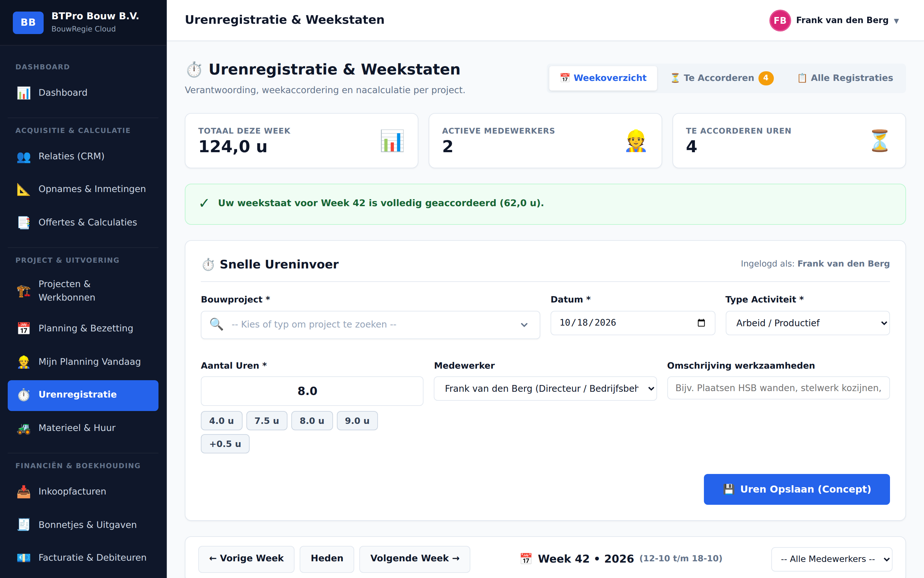Open Dashboard from the sidebar
This screenshot has width=924, height=578.
[x=83, y=92]
